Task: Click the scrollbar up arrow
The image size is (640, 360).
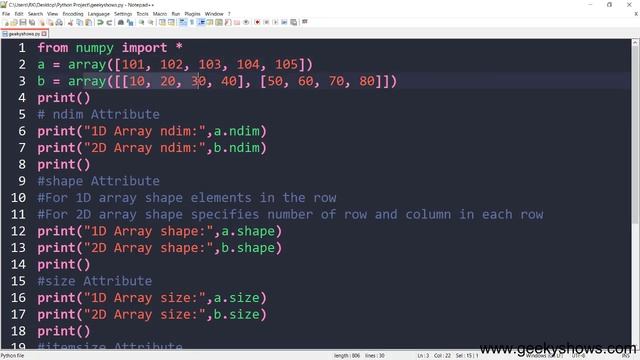Action: 635,42
